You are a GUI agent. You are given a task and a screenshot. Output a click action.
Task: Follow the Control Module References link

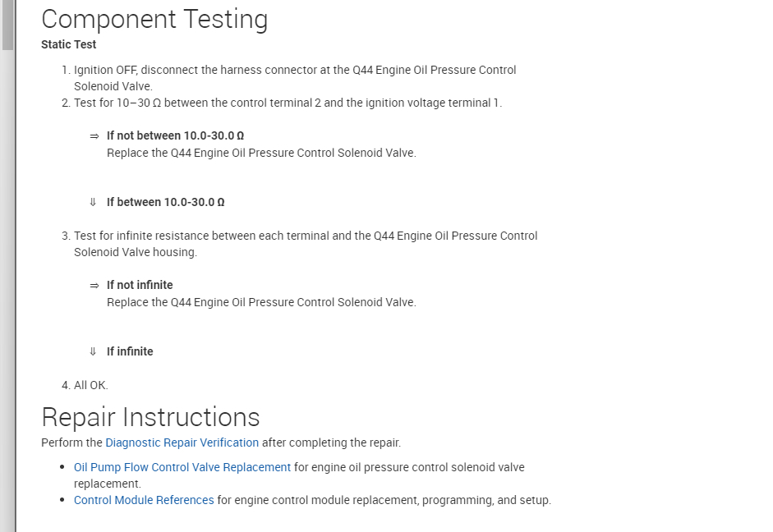[x=144, y=500]
